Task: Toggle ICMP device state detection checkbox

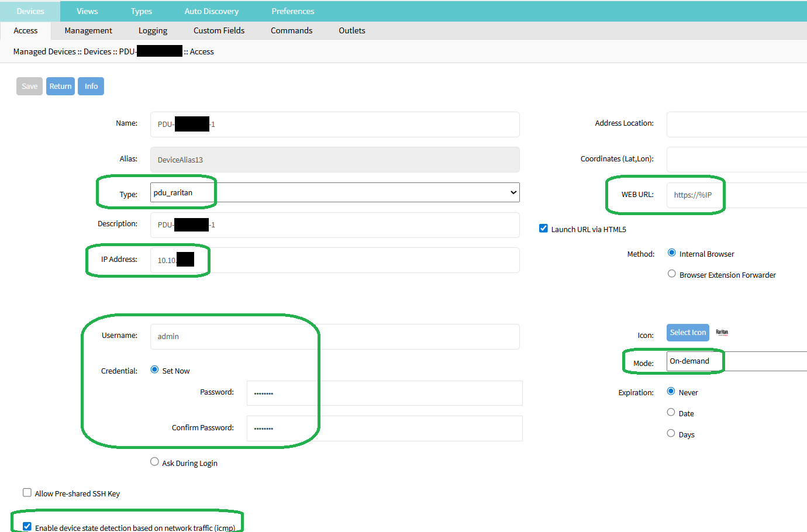Action: click(x=27, y=527)
